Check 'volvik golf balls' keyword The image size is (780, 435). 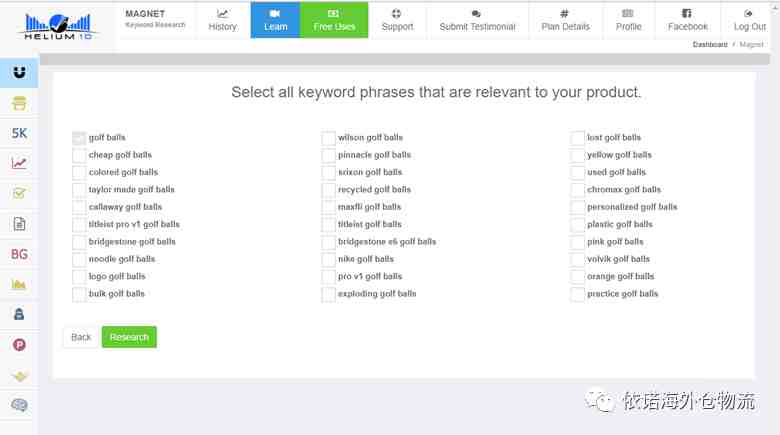click(578, 260)
